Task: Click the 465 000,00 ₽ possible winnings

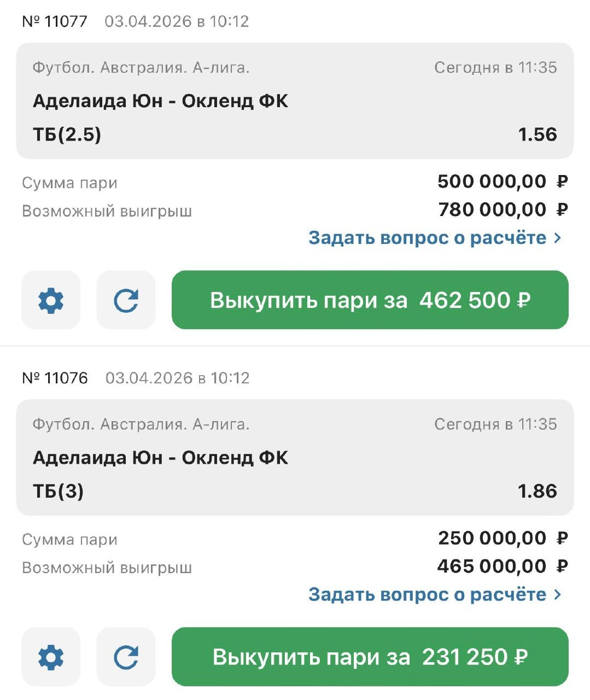Action: pyautogui.click(x=502, y=567)
